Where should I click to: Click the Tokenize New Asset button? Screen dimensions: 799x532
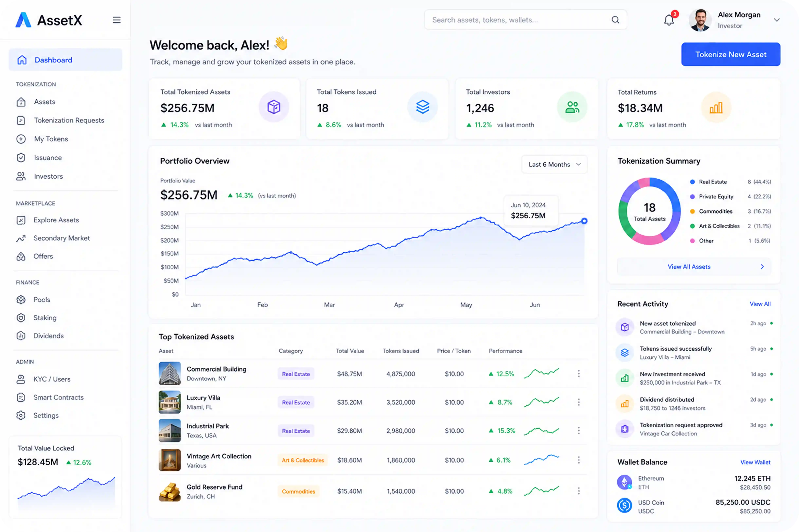point(730,54)
